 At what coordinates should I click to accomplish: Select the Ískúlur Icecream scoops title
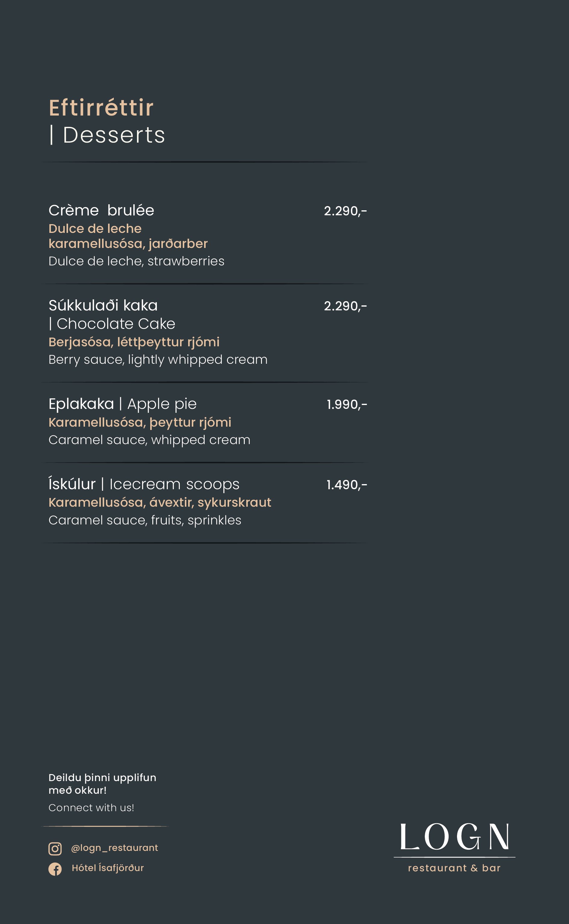pyautogui.click(x=144, y=484)
